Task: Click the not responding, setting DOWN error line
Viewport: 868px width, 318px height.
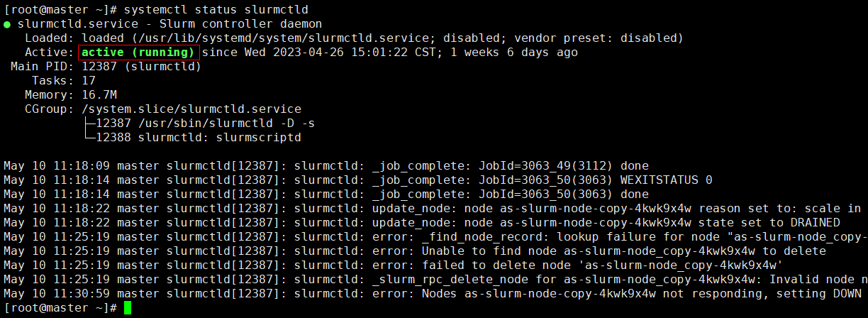Action: point(433,294)
